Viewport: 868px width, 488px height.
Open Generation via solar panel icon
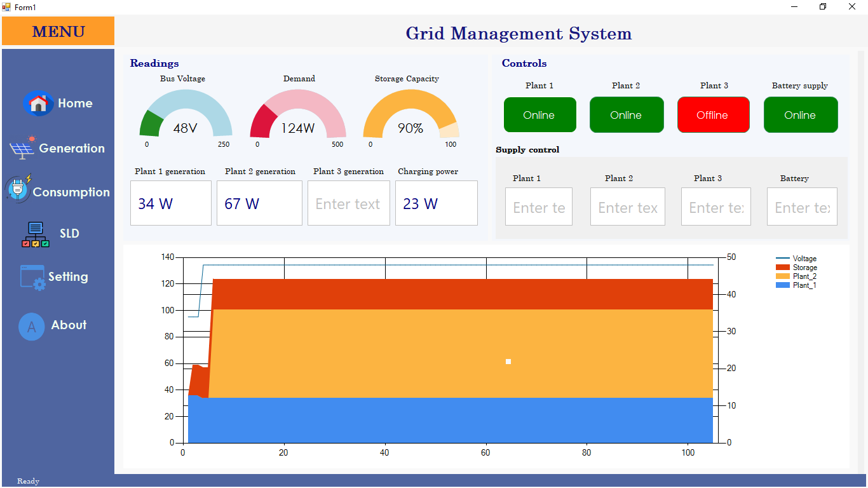click(x=22, y=148)
